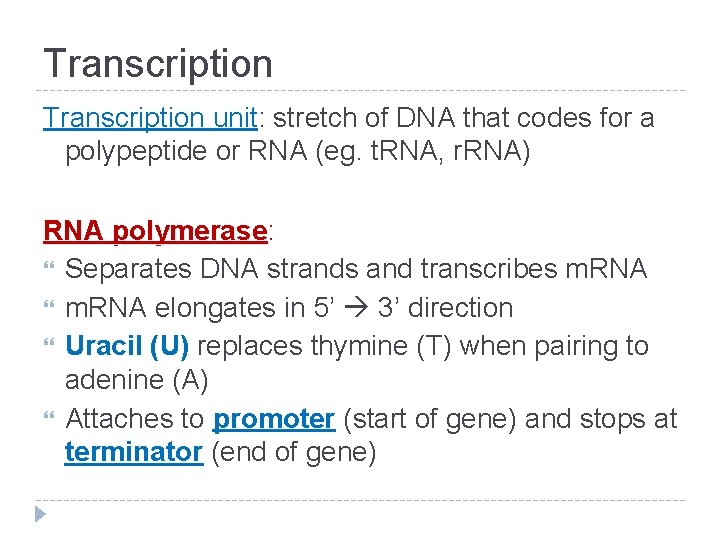Click the triangle arrow icon at bottom left

coord(40,514)
